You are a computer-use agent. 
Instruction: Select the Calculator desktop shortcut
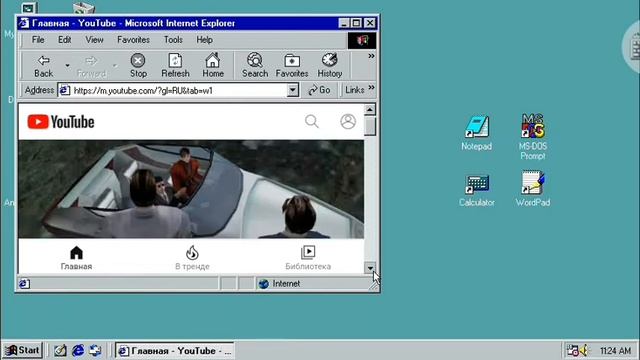pyautogui.click(x=476, y=190)
